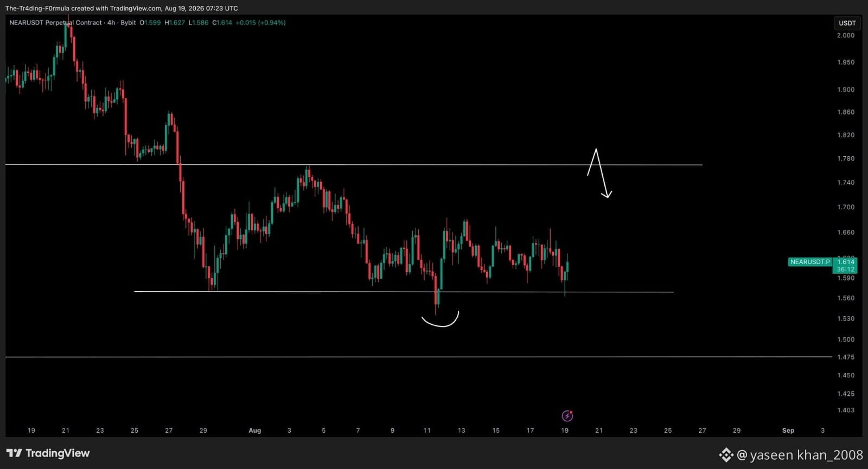868x469 pixels.
Task: Click the Sep label on the time axis
Action: (x=788, y=431)
